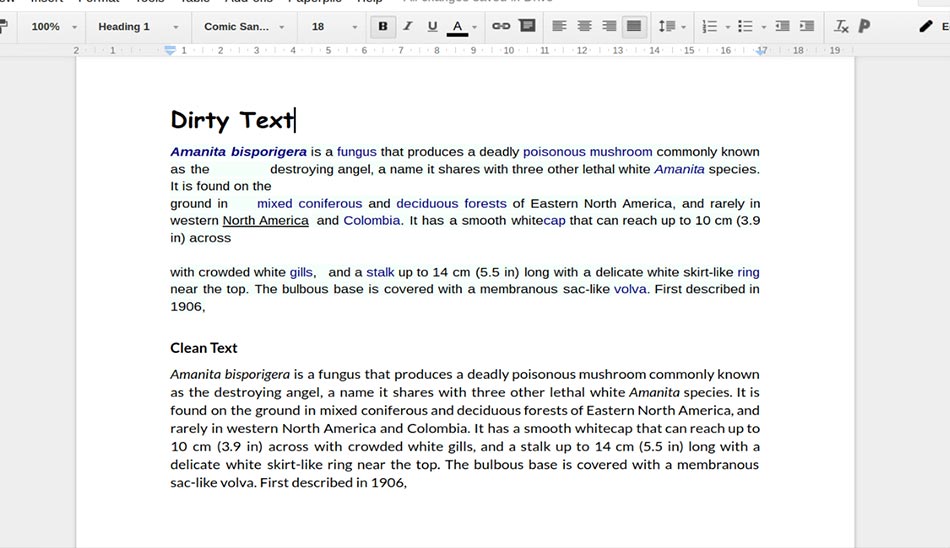Click the blue gills link
950x548 pixels.
click(x=301, y=272)
